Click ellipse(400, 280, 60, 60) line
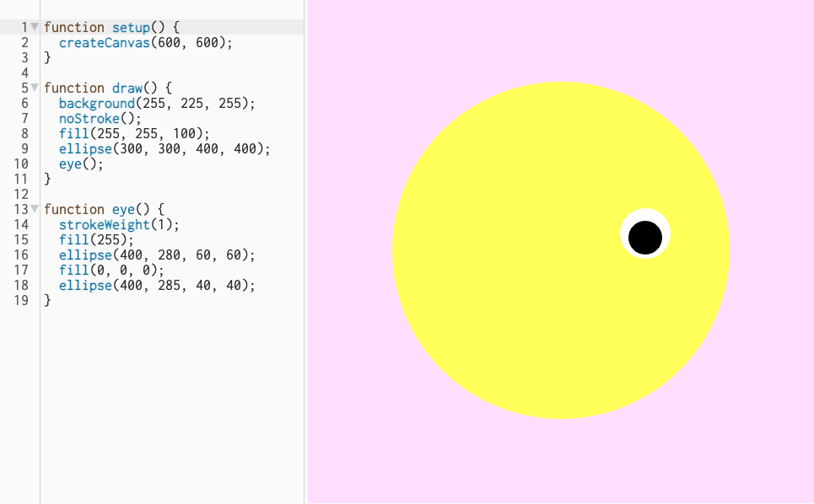 click(157, 255)
